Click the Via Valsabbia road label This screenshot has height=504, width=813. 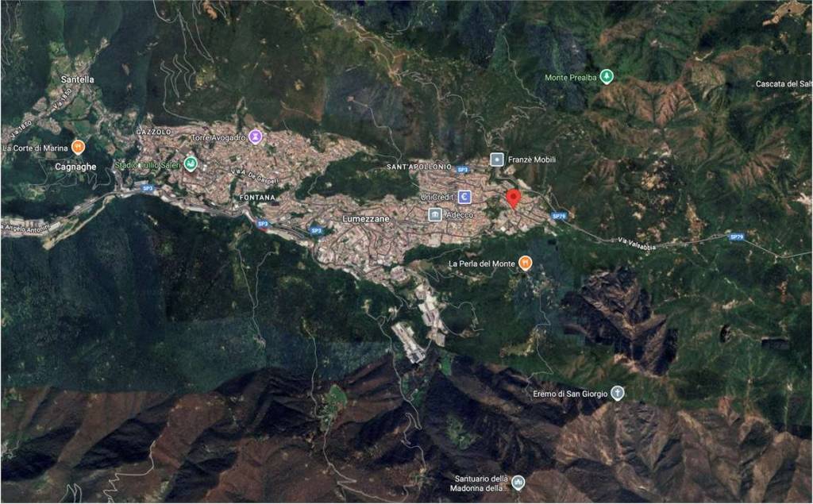pos(641,240)
